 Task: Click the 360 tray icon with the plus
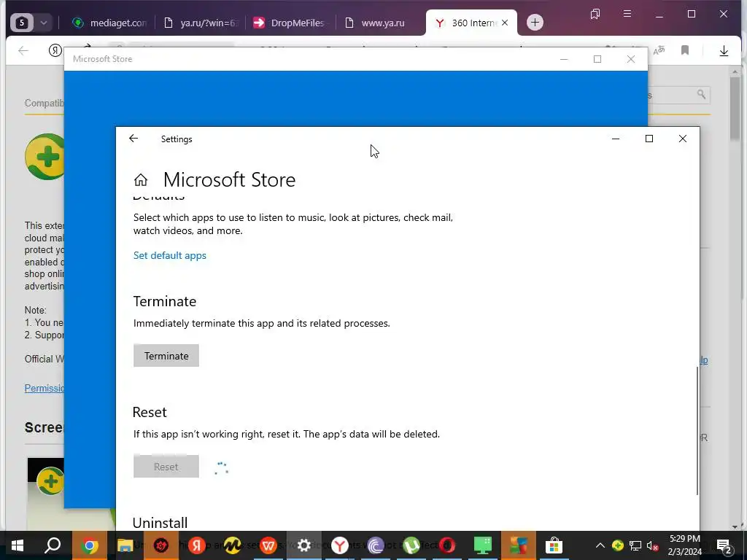point(617,545)
